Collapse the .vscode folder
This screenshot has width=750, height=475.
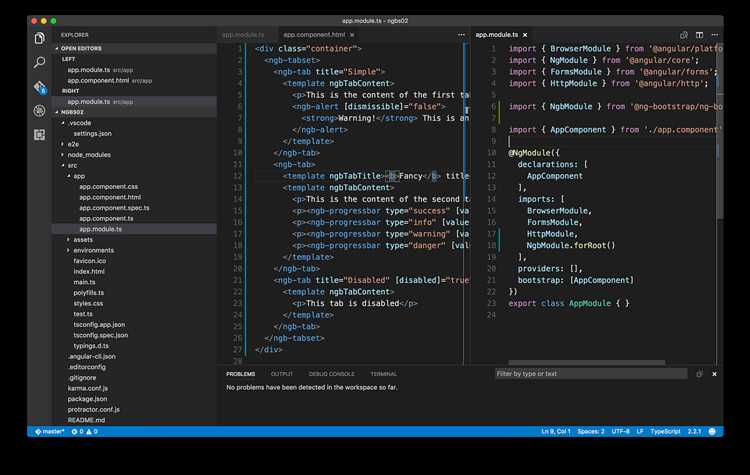point(63,123)
